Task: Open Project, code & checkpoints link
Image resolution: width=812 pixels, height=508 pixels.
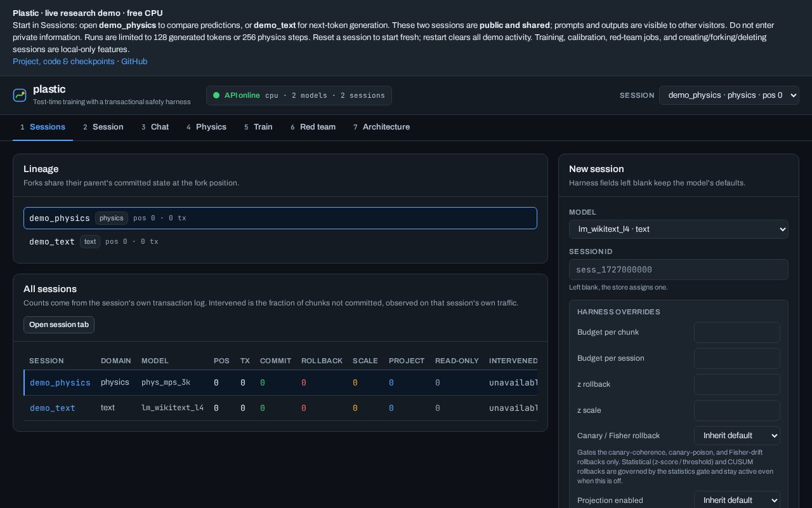Action: (63, 62)
